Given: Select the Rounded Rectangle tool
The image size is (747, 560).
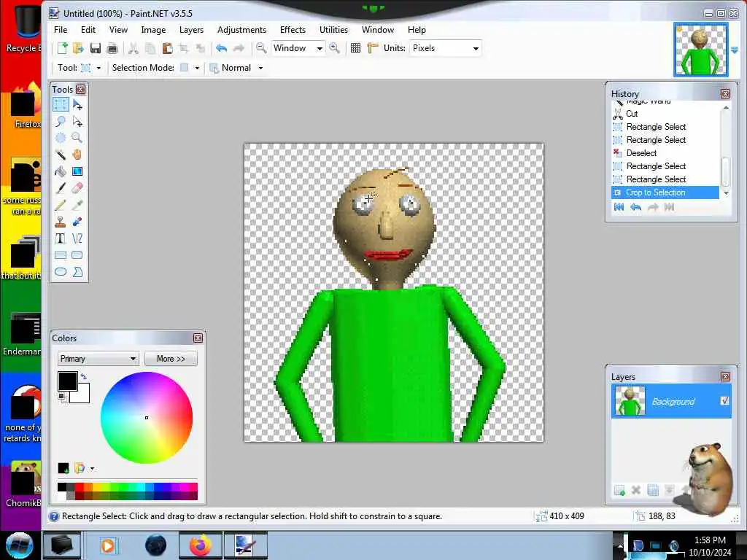Looking at the screenshot, I should (x=77, y=255).
